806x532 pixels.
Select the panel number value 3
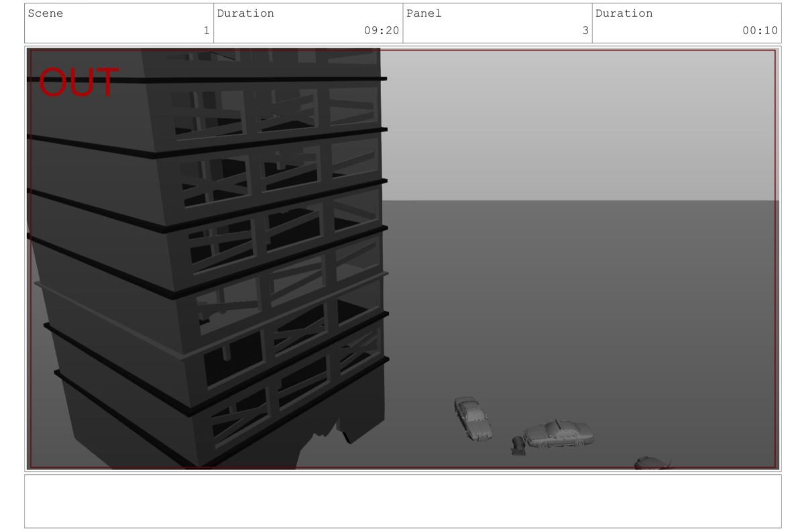[585, 30]
